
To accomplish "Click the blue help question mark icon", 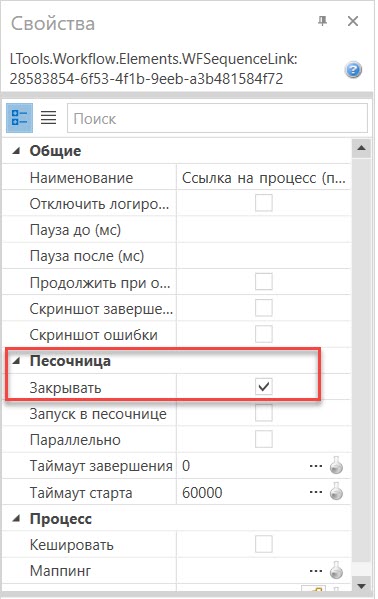I will point(353,70).
